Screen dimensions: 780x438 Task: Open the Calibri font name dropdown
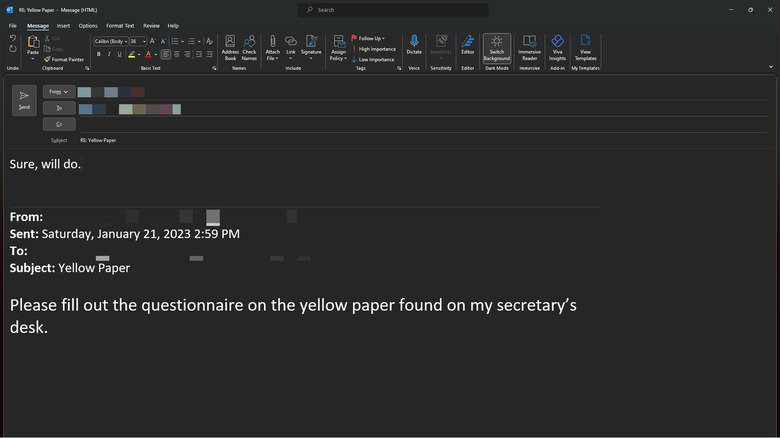click(x=111, y=41)
